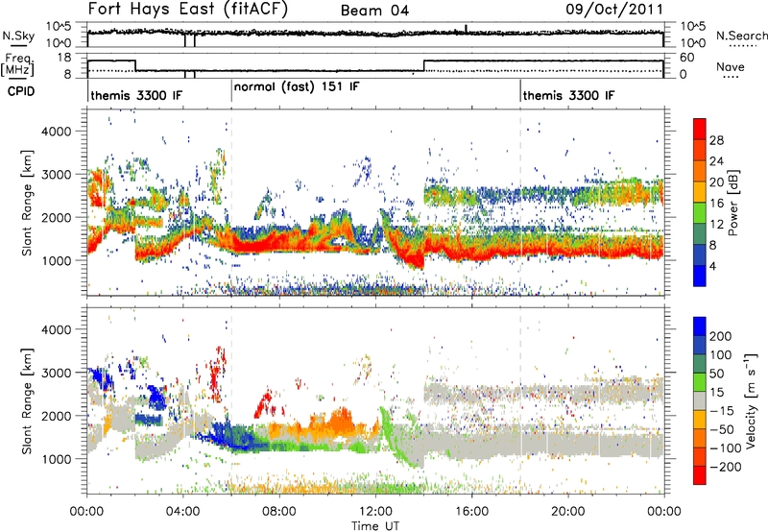Viewport: 768px width, 532px height.
Task: Click the 'Fort Hays East (fitACF)' title
Action: (x=187, y=9)
